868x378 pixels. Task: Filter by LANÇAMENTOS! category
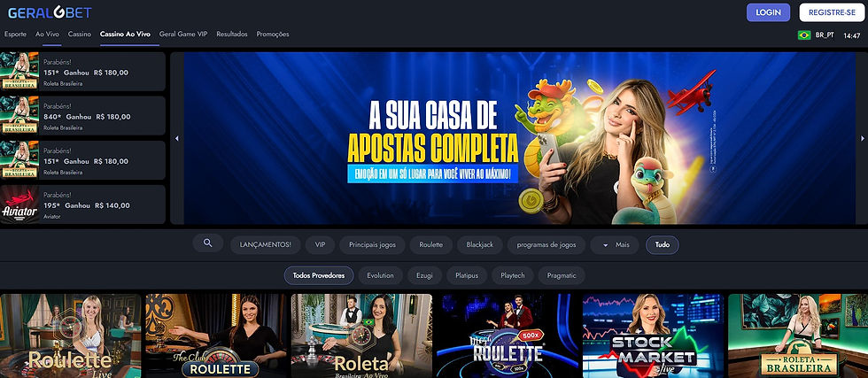(266, 244)
